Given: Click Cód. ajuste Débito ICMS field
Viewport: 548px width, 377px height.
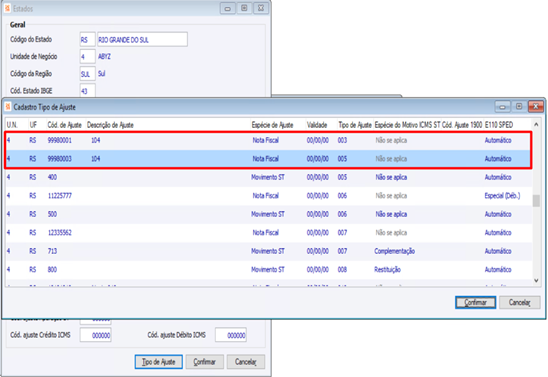Looking at the screenshot, I should click(x=231, y=335).
